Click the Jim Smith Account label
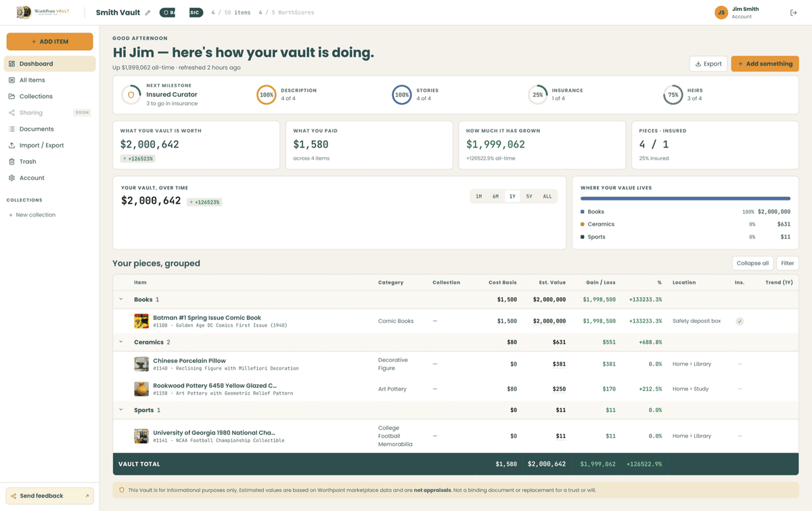 [745, 13]
